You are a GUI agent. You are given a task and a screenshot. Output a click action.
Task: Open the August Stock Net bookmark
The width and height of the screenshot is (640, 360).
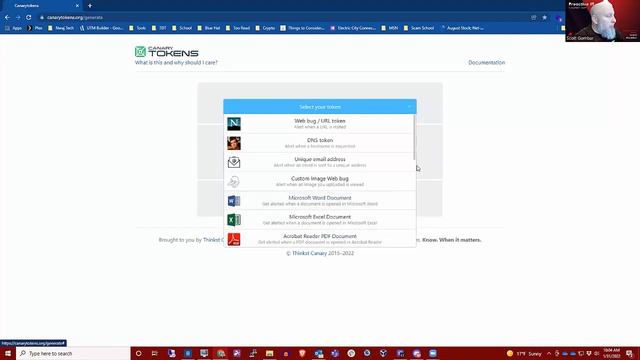462,28
